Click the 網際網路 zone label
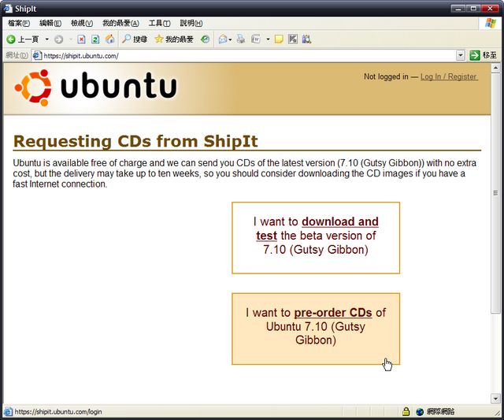 click(x=440, y=411)
